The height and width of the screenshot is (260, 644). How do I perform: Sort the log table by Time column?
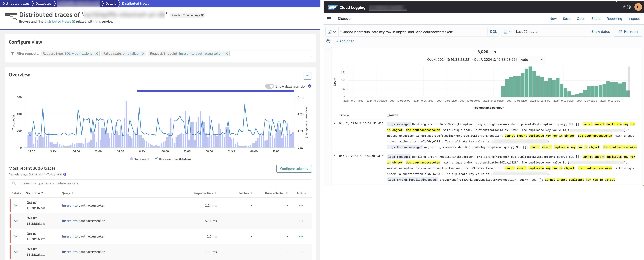tap(344, 115)
